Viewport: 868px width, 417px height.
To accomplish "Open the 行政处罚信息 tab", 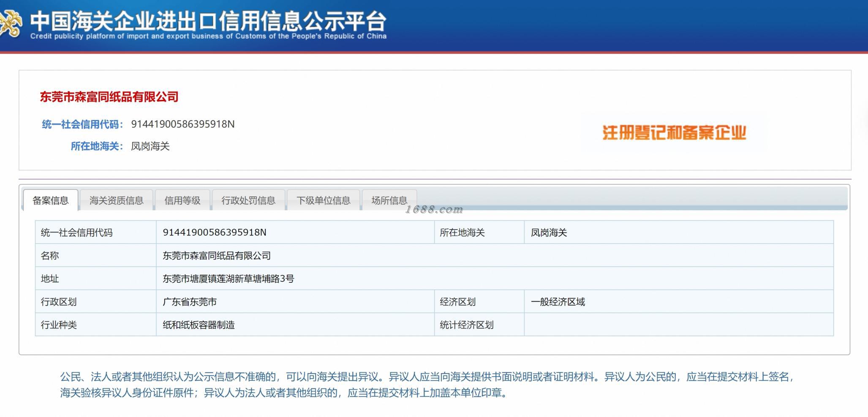I will pyautogui.click(x=248, y=200).
